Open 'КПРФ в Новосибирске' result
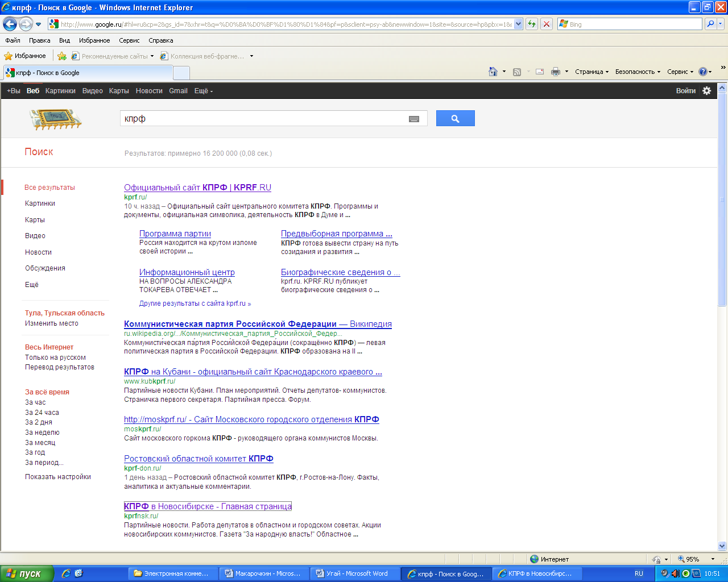The width and height of the screenshot is (728, 582). pyautogui.click(x=208, y=506)
